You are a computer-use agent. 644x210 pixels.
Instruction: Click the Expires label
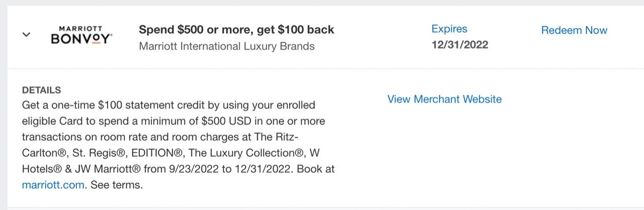pos(449,29)
